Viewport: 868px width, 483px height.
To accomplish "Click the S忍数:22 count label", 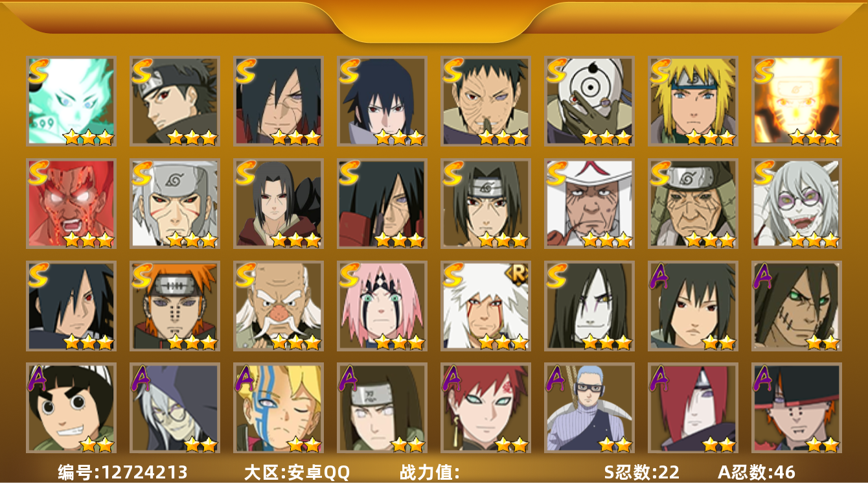I will coord(641,472).
